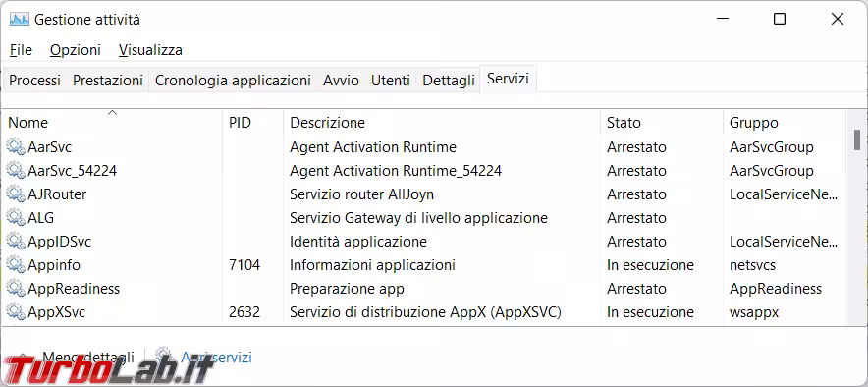This screenshot has height=387, width=868.
Task: Click the gear icon beside AppReadiness
Action: pyautogui.click(x=16, y=289)
